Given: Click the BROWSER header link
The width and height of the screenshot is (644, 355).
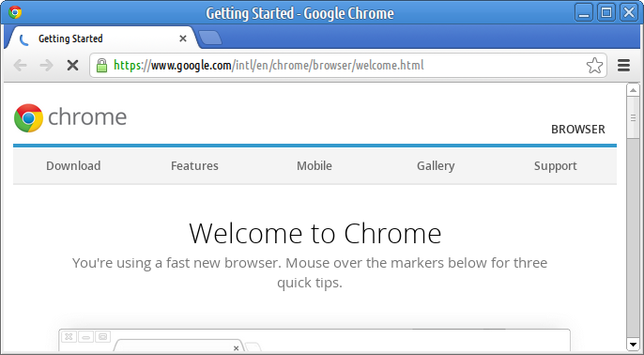Looking at the screenshot, I should pyautogui.click(x=578, y=130).
